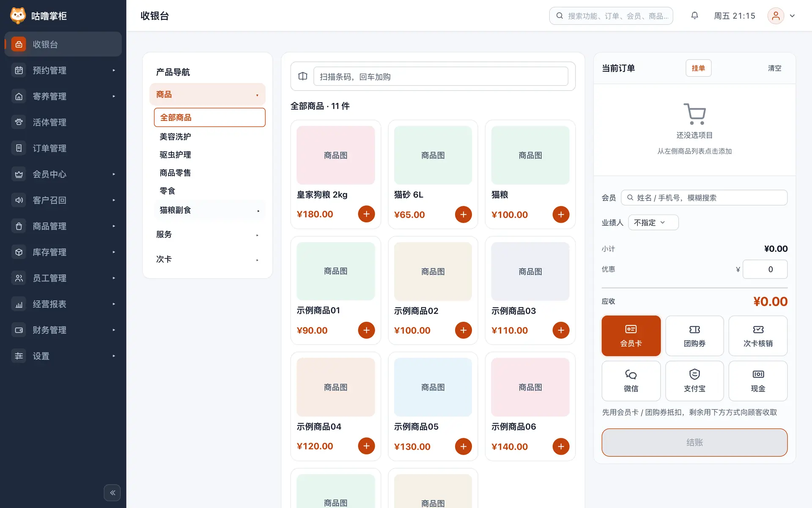Click the barcode scan icon
Screen dimensions: 812x508
pos(303,76)
